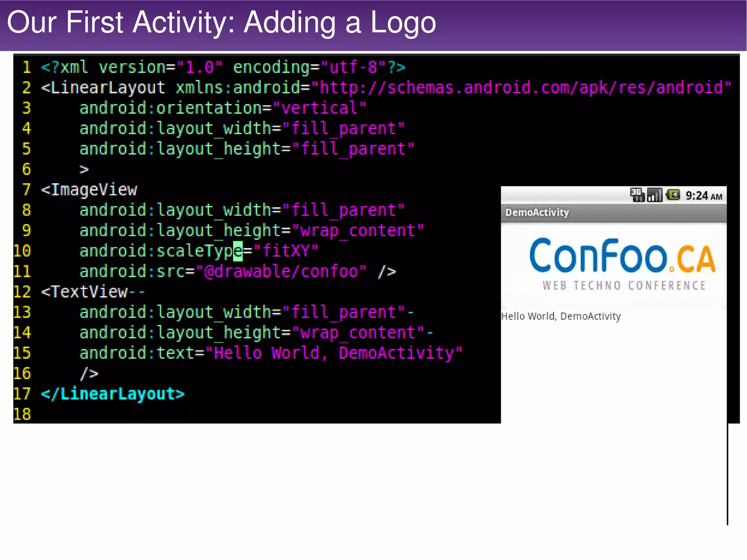Click '</LinearLayout>' closing tag on line 17

pos(113,394)
